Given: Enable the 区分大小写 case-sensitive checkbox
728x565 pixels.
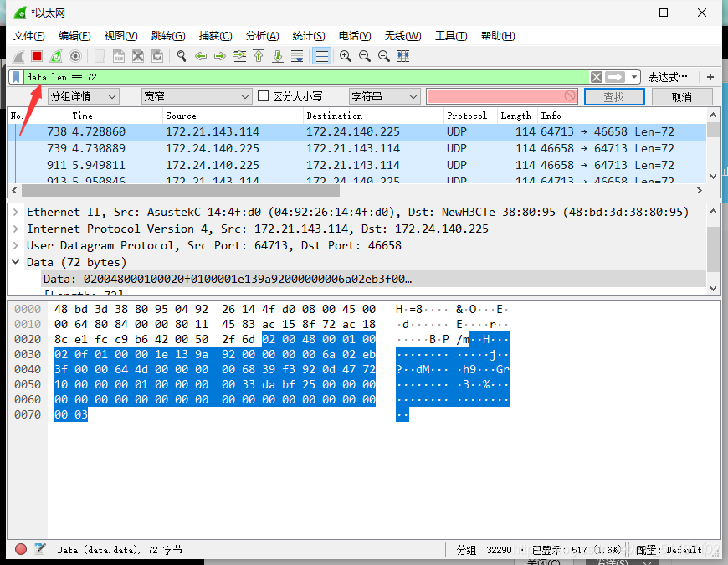Looking at the screenshot, I should point(264,96).
